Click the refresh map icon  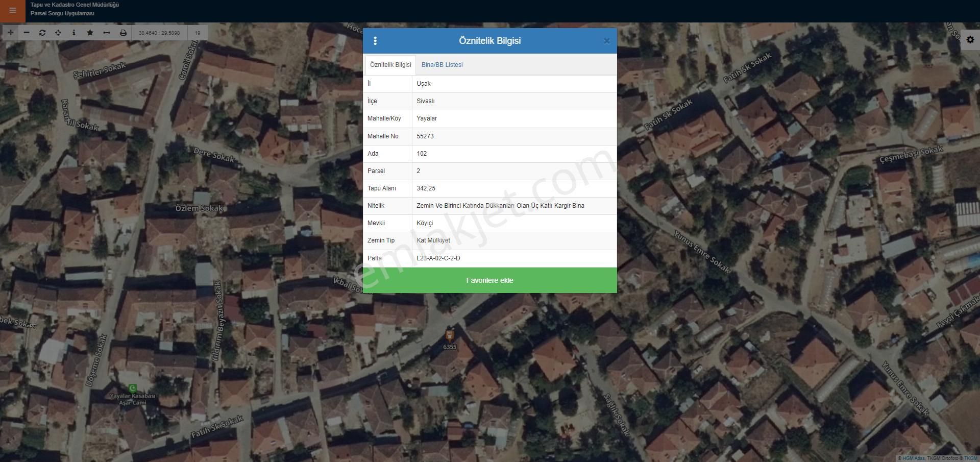[42, 33]
